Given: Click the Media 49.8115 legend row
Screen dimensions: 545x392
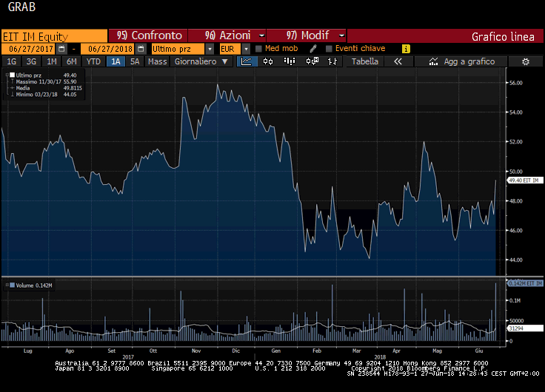Looking at the screenshot, I should pyautogui.click(x=44, y=88).
